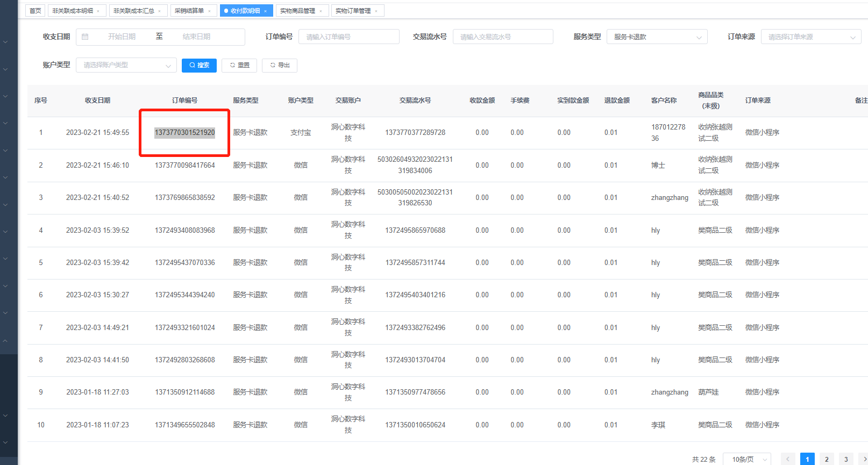Click transaction number 1371350010650624
Screen dimensions: 868x465
[415, 425]
